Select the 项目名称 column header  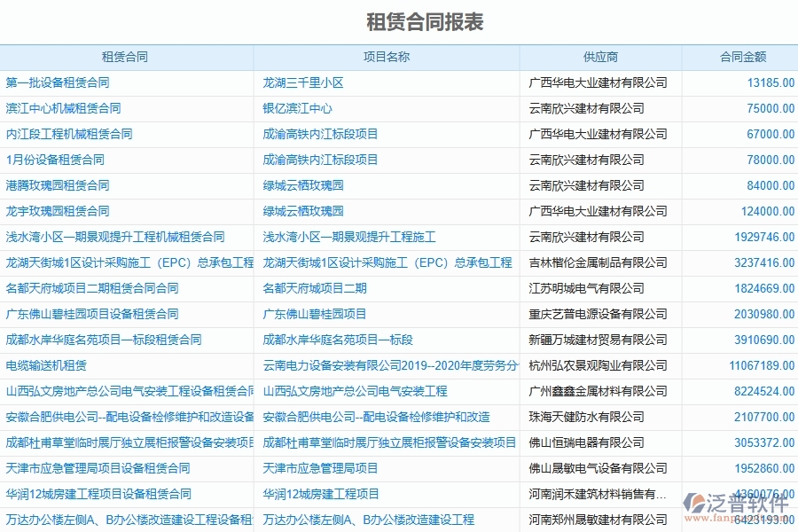coord(387,56)
